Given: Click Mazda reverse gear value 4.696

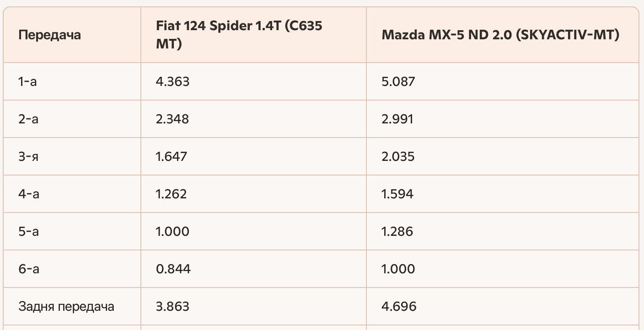Looking at the screenshot, I should coord(399,306).
